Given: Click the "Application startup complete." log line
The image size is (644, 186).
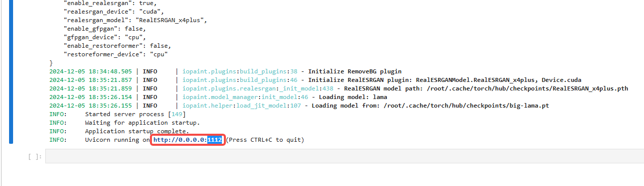Looking at the screenshot, I should click(x=137, y=131).
